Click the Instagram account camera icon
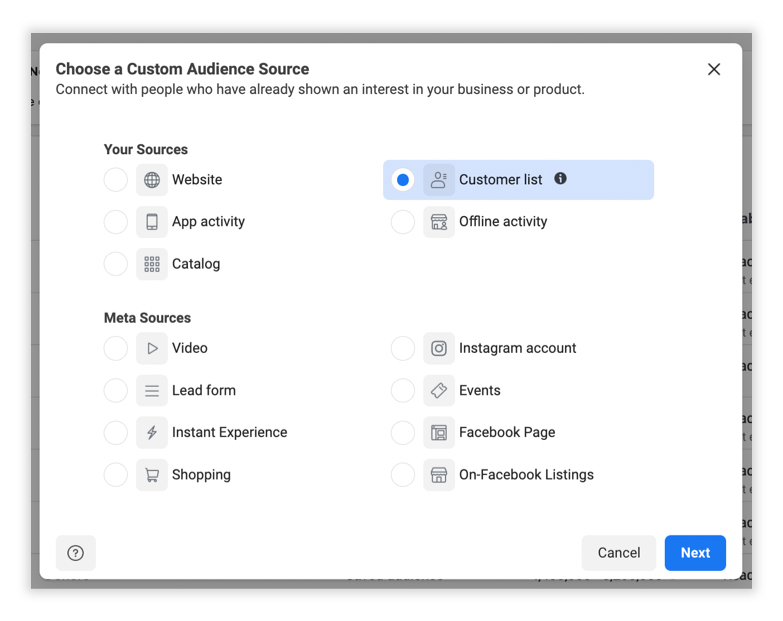Viewport: 783px width, 621px height. [439, 348]
